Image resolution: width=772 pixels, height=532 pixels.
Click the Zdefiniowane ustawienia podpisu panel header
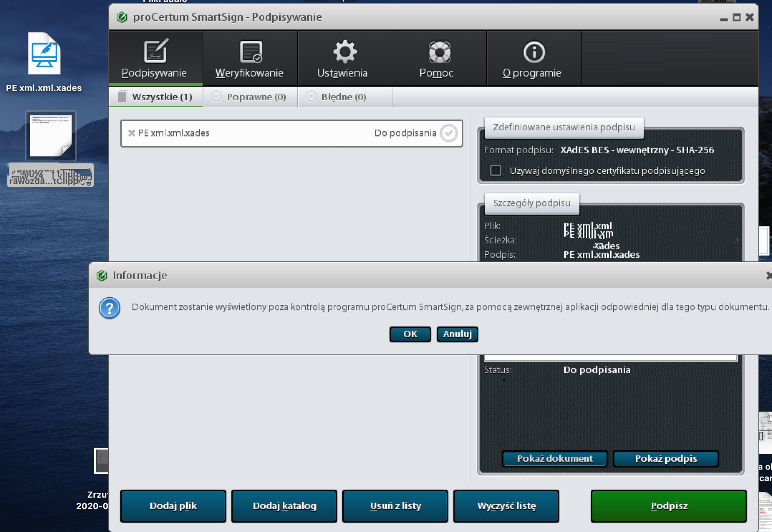coord(564,127)
